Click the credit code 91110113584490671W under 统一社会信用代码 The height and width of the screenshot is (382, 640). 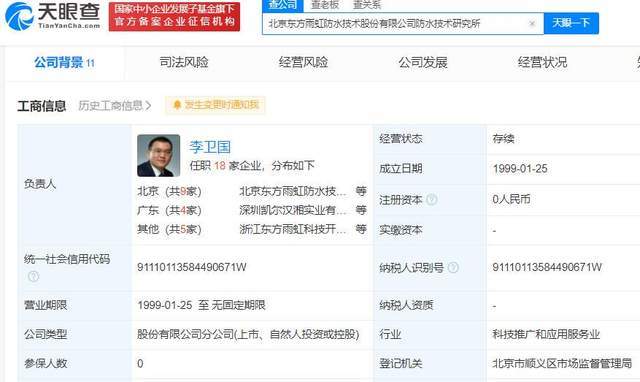192,267
